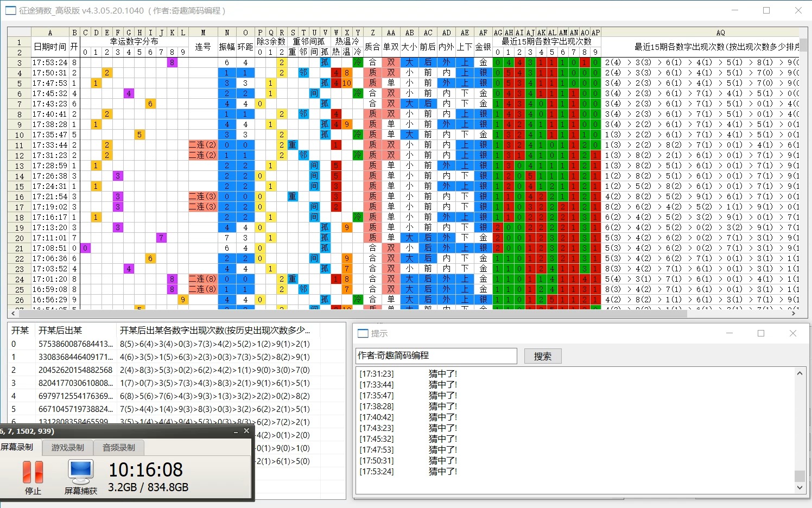Viewport: 812px width, 508px height.
Task: Click the red pause icon above 停止
Action: coord(33,472)
